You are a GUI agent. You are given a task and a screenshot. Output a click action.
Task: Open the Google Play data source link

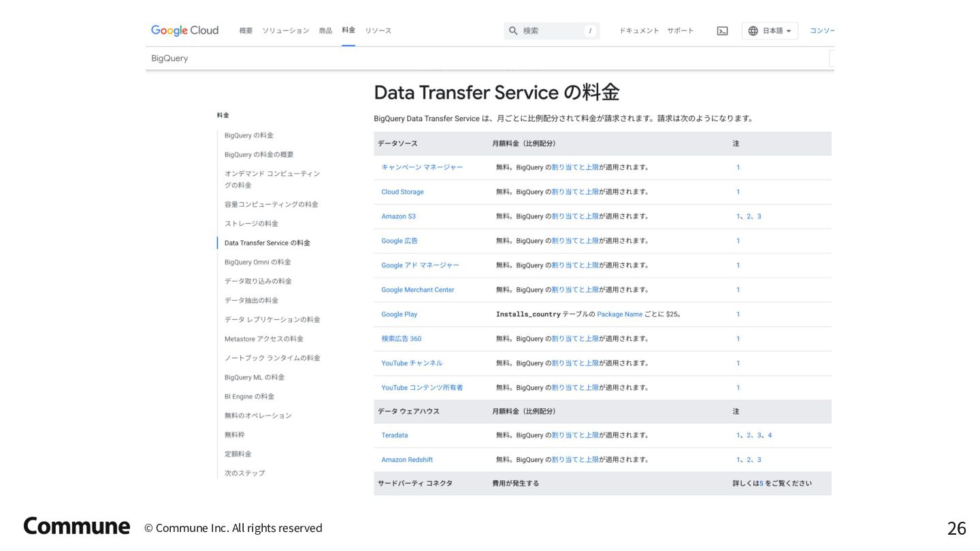[x=399, y=314]
